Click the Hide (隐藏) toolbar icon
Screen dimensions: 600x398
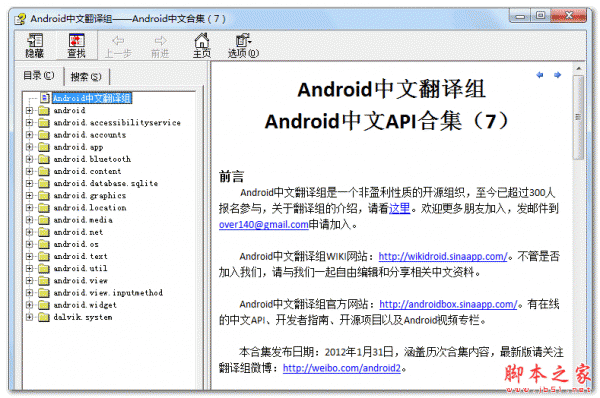(35, 46)
